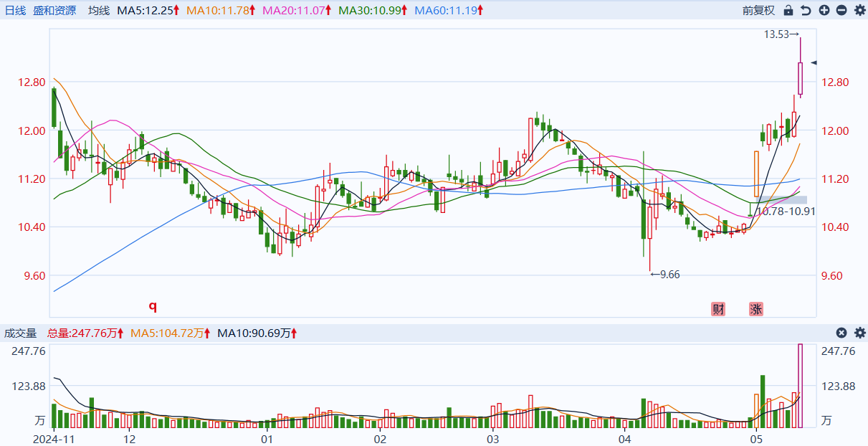
Task: Click the volume MA10 legend label
Action: (x=257, y=333)
